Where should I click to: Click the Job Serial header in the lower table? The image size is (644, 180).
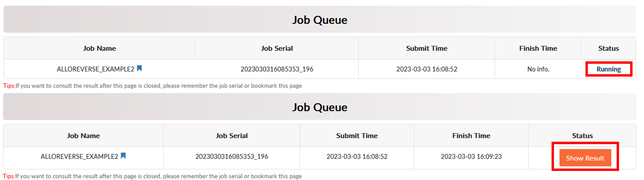[232, 136]
